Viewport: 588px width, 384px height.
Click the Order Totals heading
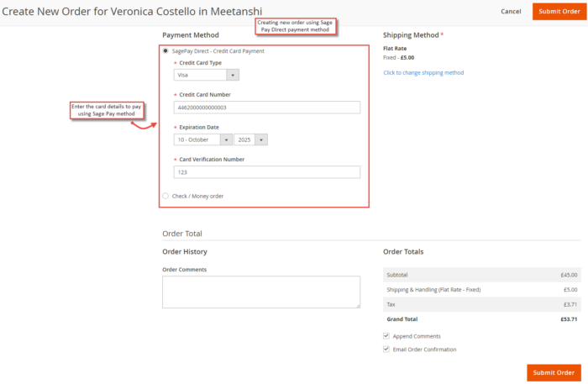pos(403,251)
